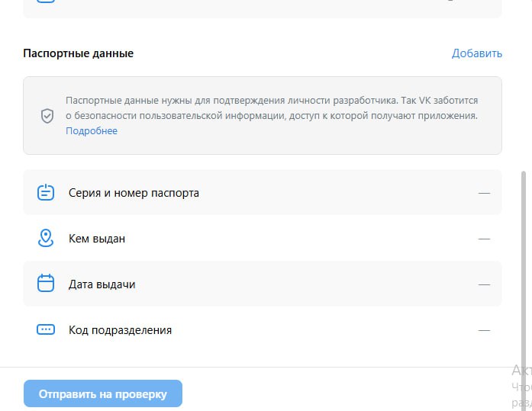Click the passport data explanation text
Screen dimensions: 532x411
pyautogui.click(x=272, y=108)
